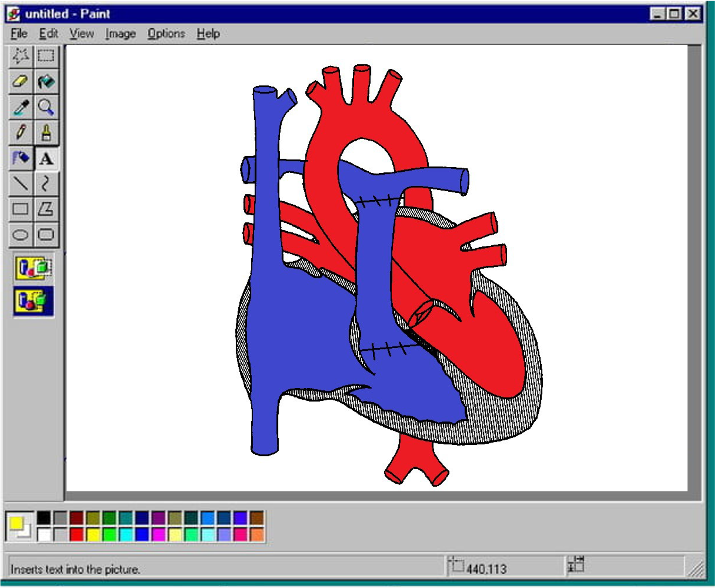
Task: Choose the Pencil tool
Action: 21,132
